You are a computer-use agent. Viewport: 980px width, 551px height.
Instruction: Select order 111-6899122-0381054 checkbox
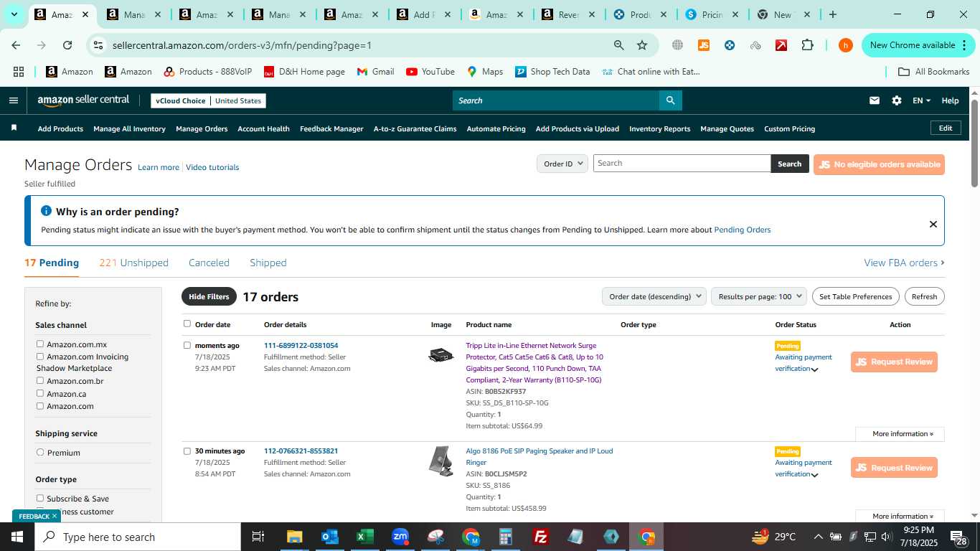click(x=187, y=345)
